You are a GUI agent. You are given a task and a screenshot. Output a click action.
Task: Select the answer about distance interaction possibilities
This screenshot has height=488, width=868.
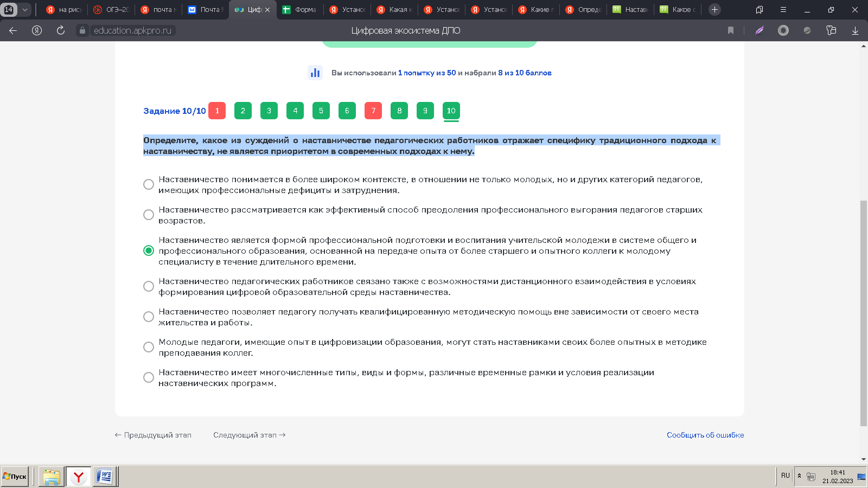pyautogui.click(x=149, y=286)
